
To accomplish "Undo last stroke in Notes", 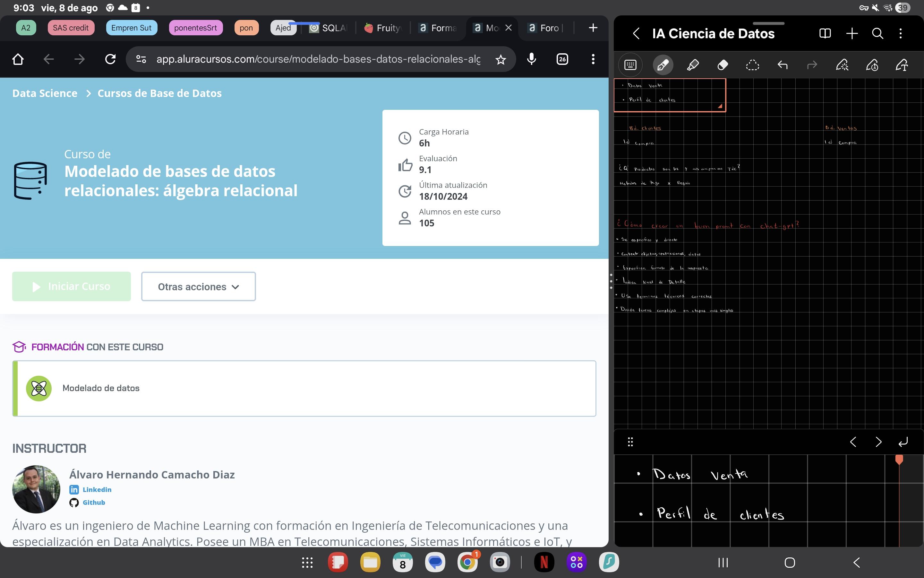I will click(782, 65).
